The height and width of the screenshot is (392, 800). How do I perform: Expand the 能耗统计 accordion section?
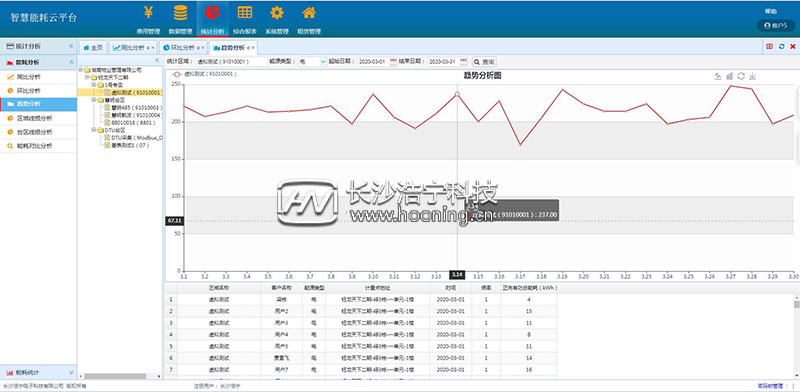click(71, 372)
